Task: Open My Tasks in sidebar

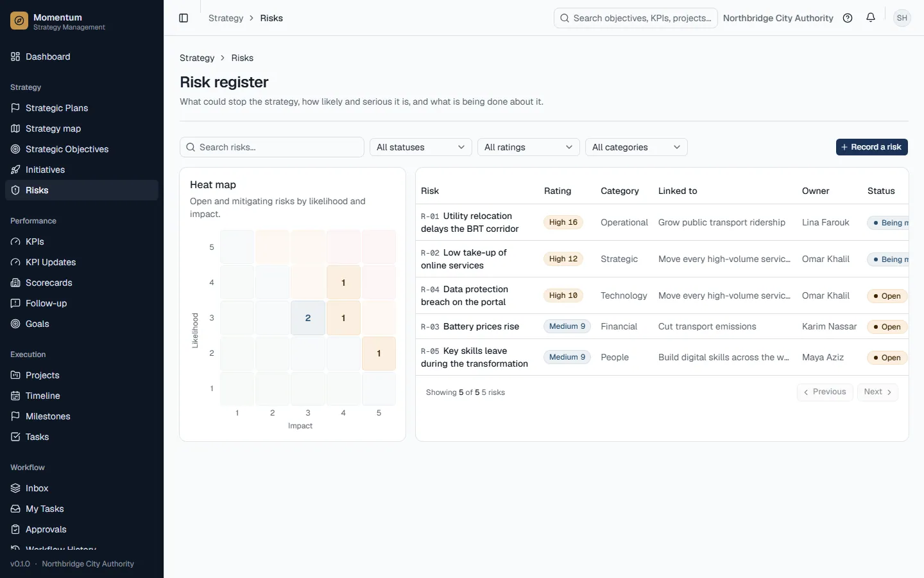Action: 81,509
